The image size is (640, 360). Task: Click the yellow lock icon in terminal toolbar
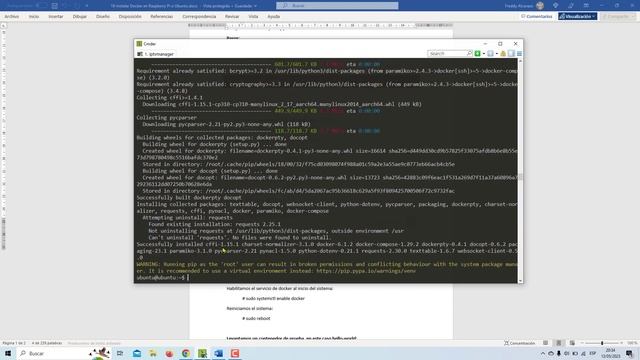click(x=503, y=53)
